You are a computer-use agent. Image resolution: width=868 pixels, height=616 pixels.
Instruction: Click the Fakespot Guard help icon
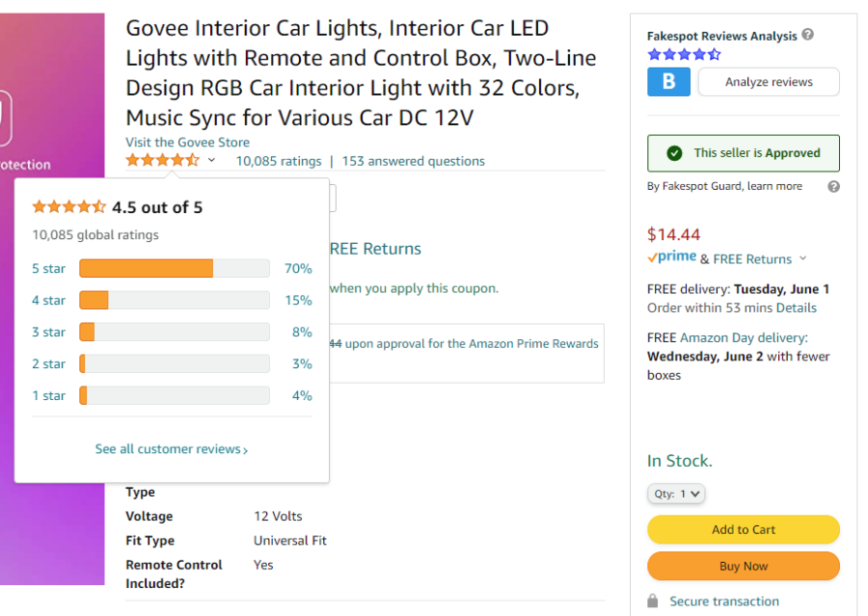point(833,186)
